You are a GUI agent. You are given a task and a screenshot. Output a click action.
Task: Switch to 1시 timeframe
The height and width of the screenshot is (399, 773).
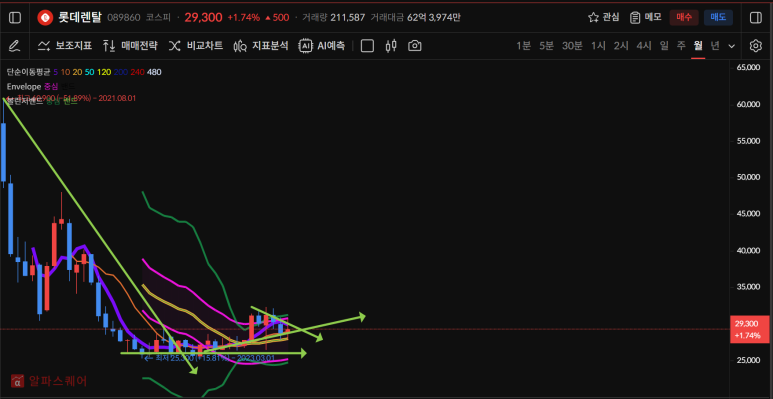[598, 46]
